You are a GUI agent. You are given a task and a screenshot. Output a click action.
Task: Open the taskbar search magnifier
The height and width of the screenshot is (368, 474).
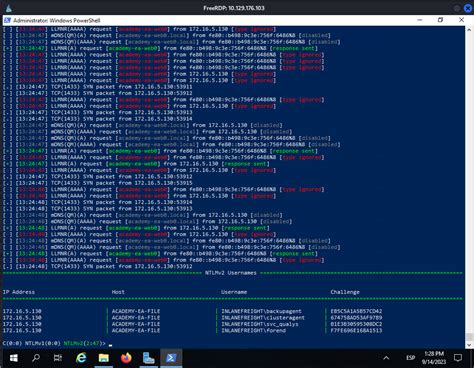[x=36, y=358]
